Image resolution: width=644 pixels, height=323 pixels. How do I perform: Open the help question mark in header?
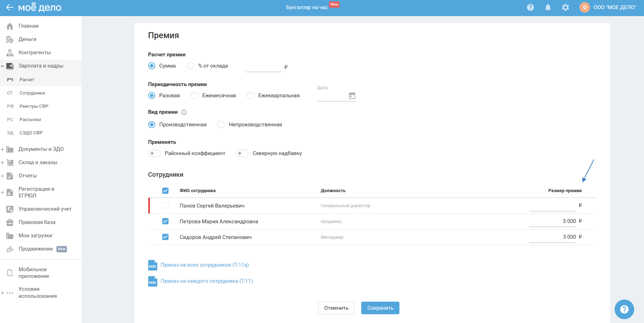[x=530, y=7]
